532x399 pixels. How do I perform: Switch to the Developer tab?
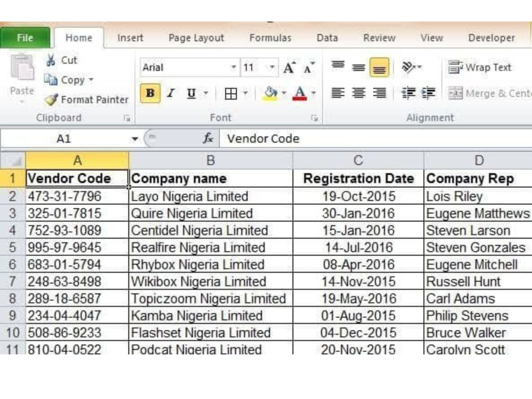point(492,38)
